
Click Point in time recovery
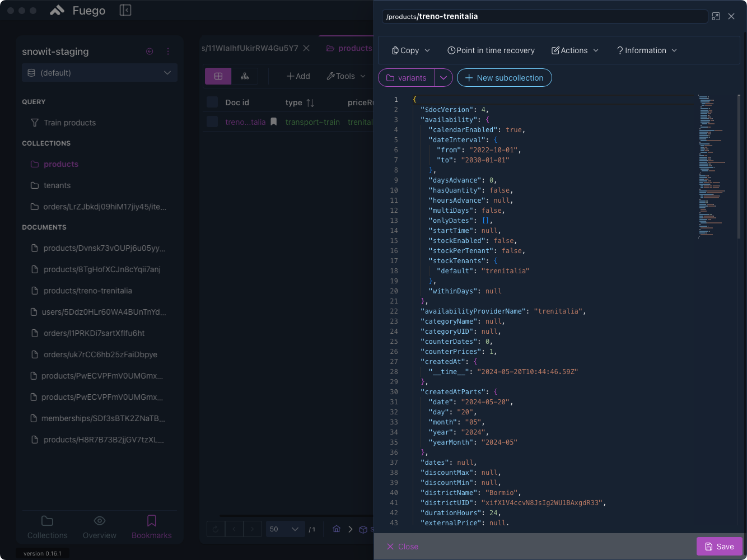pos(491,50)
